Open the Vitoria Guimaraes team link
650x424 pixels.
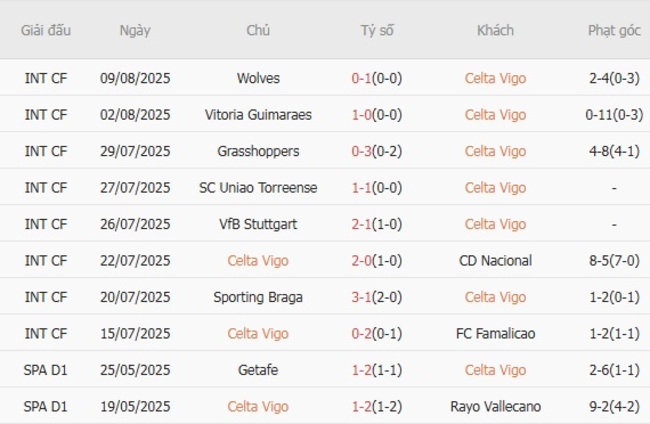258,115
